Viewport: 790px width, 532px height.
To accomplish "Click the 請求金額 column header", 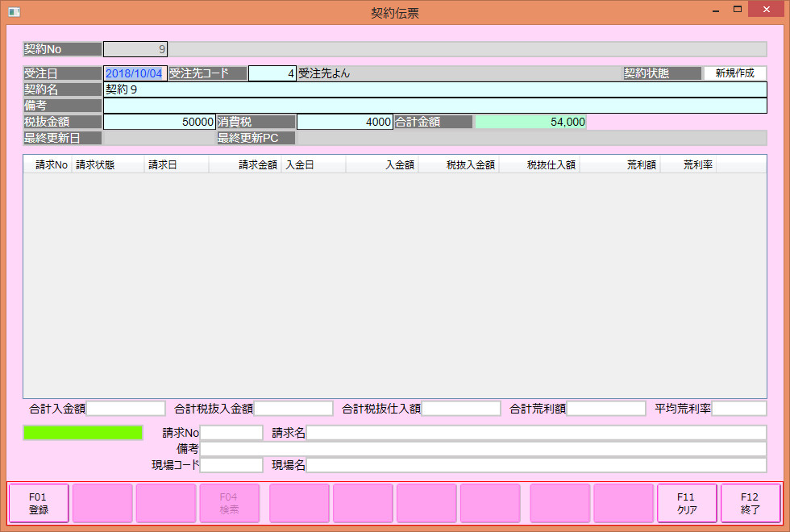I will [x=245, y=164].
